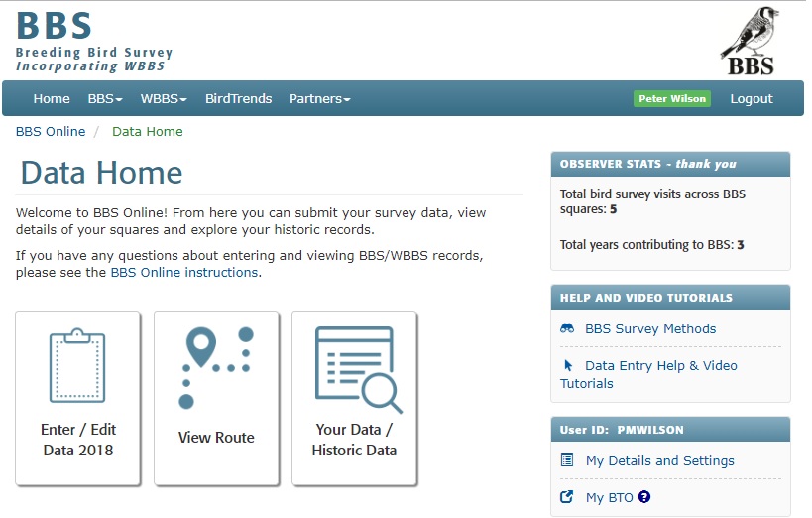Click the BBS Breeding Bird Survey header title
Viewport: 812px width, 518px height.
pyautogui.click(x=94, y=42)
